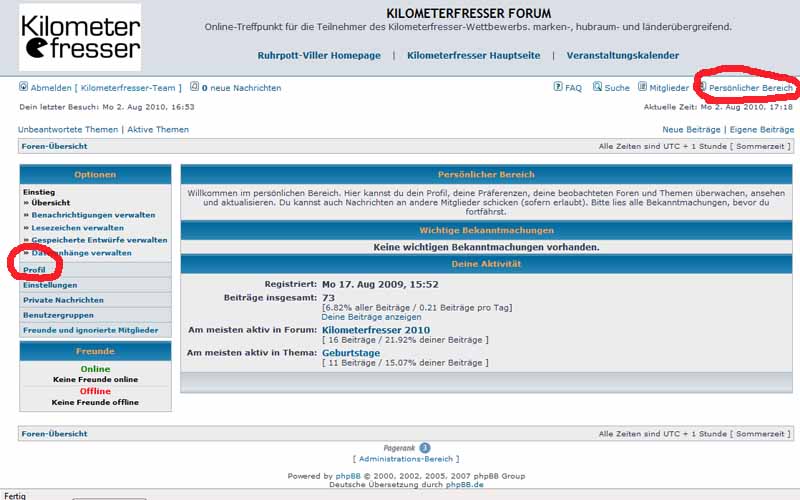Open the Administrations-Bereich link
Image resolution: width=800 pixels, height=500 pixels.
pyautogui.click(x=406, y=459)
